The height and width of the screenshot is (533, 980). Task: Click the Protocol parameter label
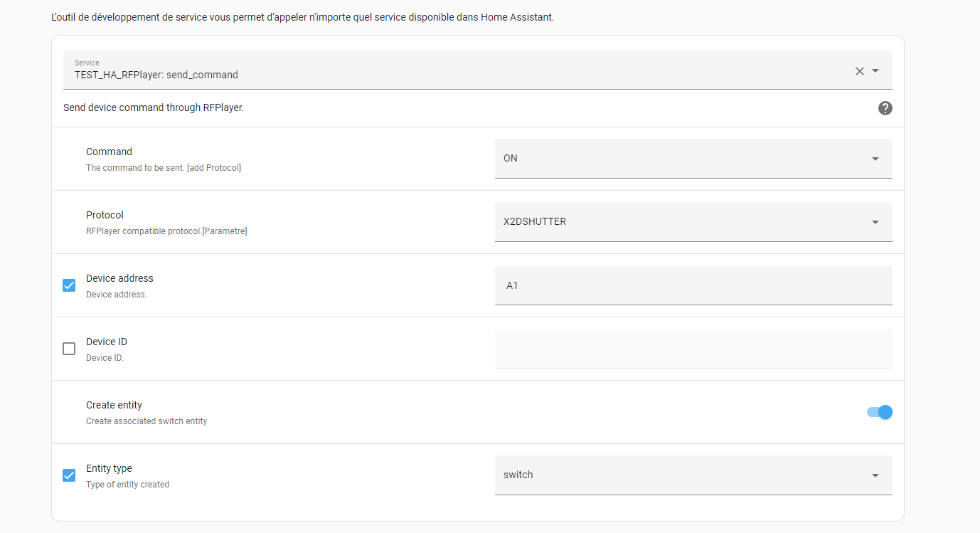click(105, 215)
